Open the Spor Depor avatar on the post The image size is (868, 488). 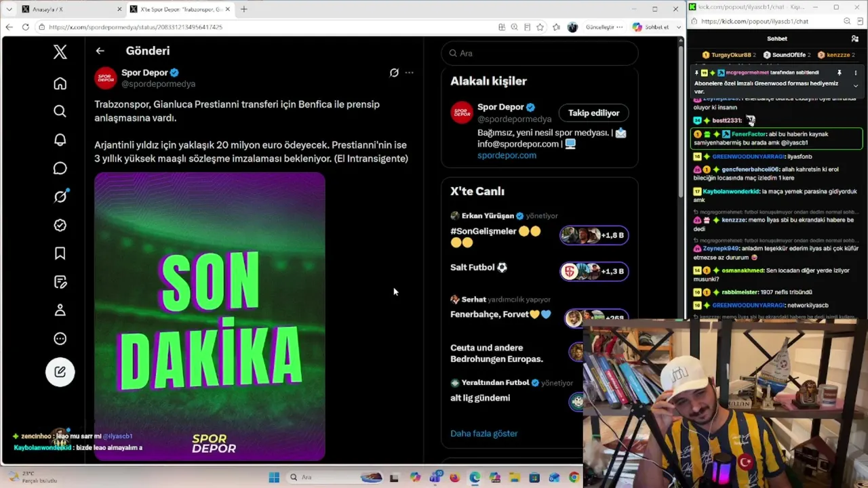[x=105, y=78]
